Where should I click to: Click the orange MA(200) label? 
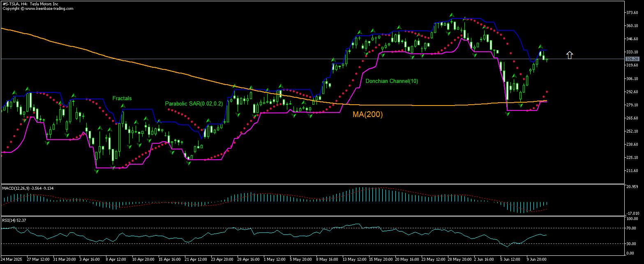point(367,115)
